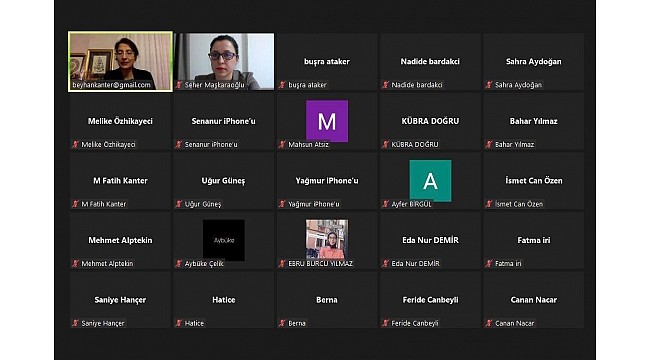Viewport: 650px width, 360px height.
Task: Click the large name Feride Canbeyli
Action: click(430, 300)
